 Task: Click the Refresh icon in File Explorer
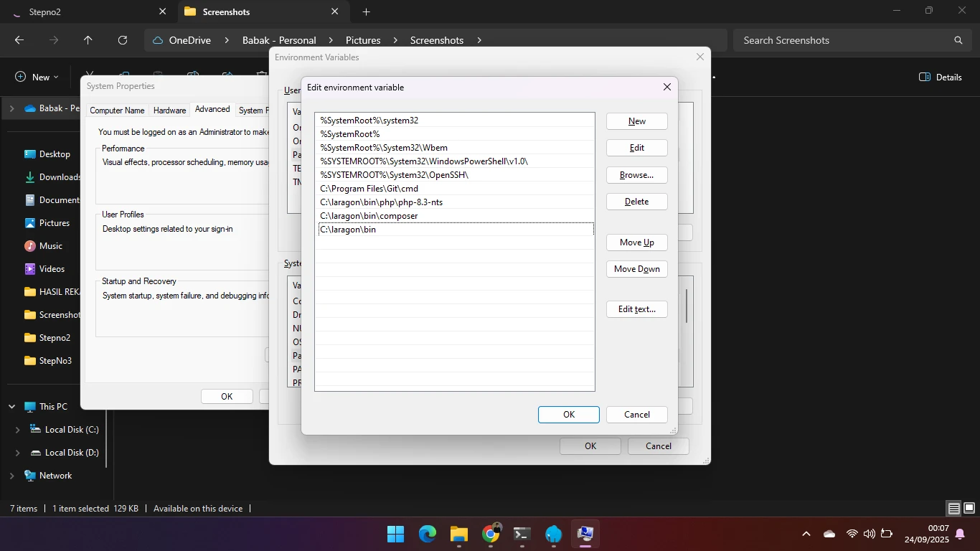click(123, 40)
